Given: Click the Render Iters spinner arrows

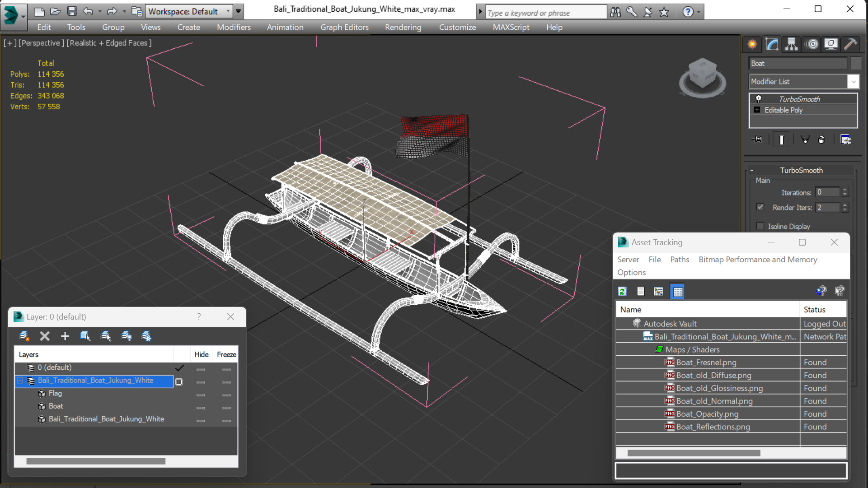Looking at the screenshot, I should [845, 208].
